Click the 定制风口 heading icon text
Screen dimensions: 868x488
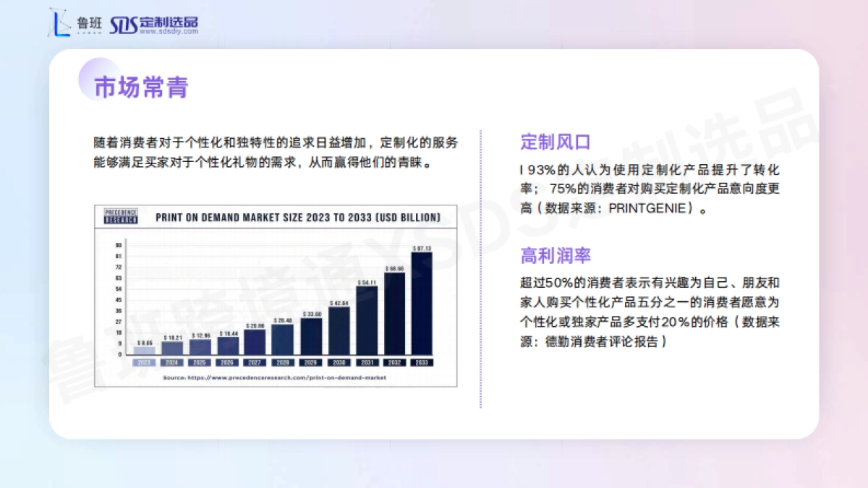[x=554, y=142]
